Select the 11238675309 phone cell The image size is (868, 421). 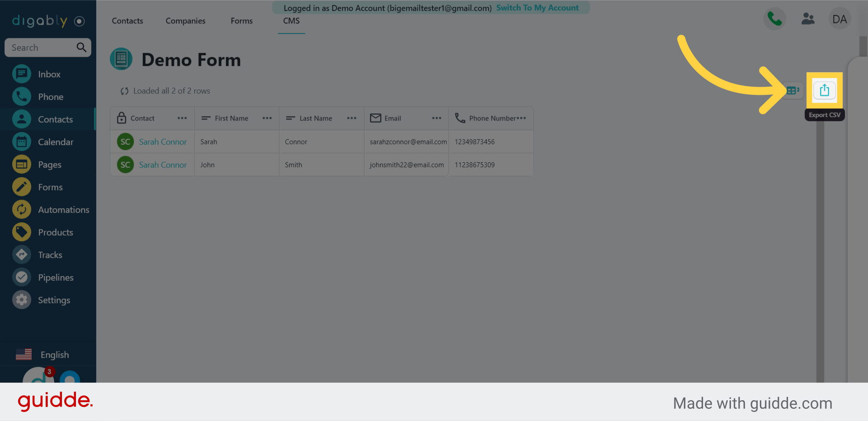[x=491, y=165]
